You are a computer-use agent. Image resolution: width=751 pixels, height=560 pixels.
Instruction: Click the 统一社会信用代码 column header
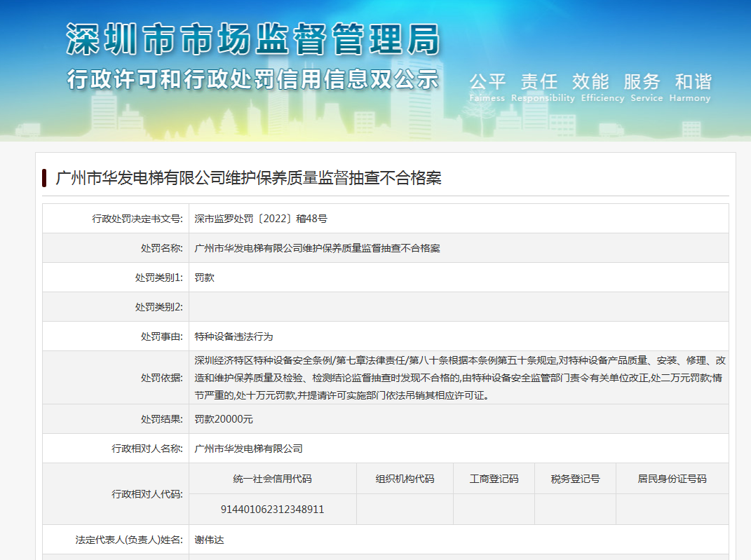click(273, 479)
